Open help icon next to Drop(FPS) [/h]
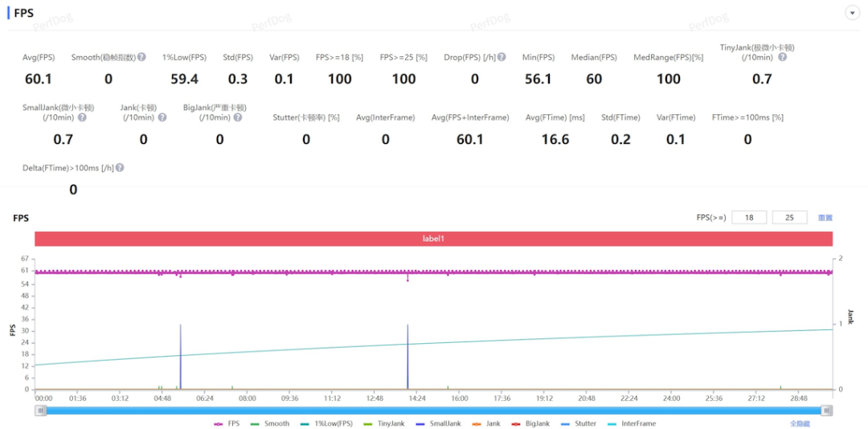The height and width of the screenshot is (429, 868). pyautogui.click(x=502, y=57)
